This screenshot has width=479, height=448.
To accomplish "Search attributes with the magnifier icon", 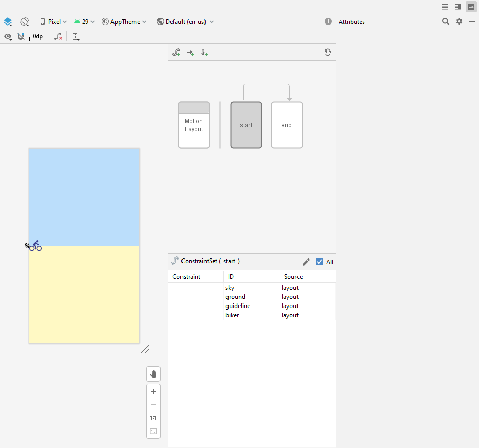I will point(446,21).
